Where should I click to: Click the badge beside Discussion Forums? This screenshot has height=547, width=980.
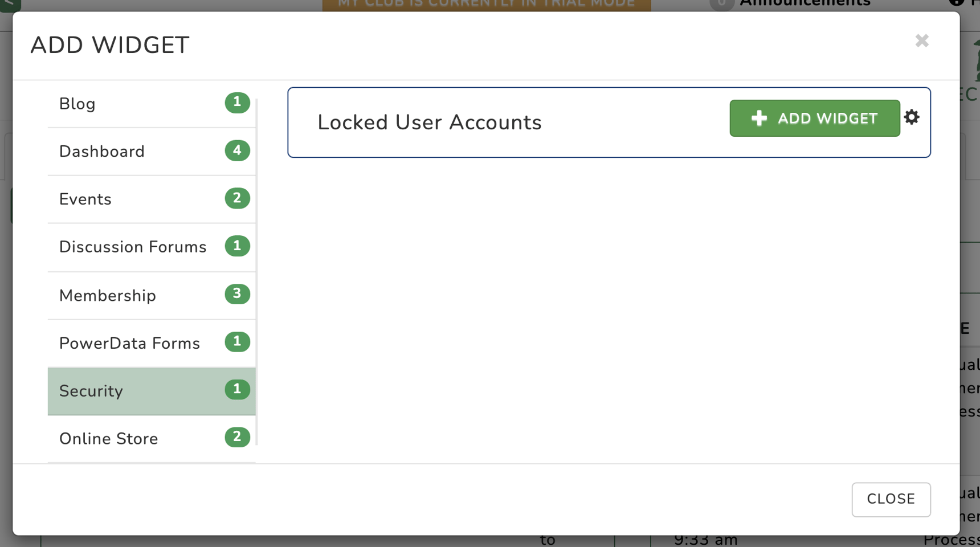pyautogui.click(x=236, y=246)
